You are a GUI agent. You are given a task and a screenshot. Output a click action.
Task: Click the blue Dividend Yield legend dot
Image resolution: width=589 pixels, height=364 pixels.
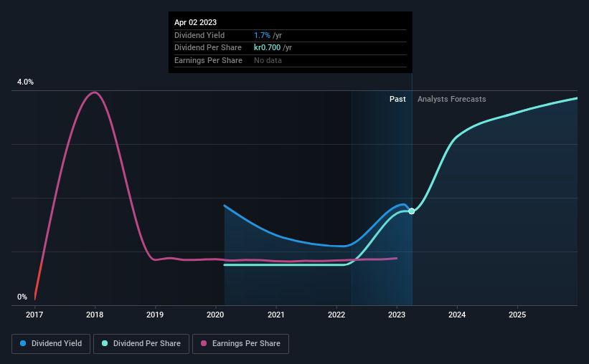(23, 343)
